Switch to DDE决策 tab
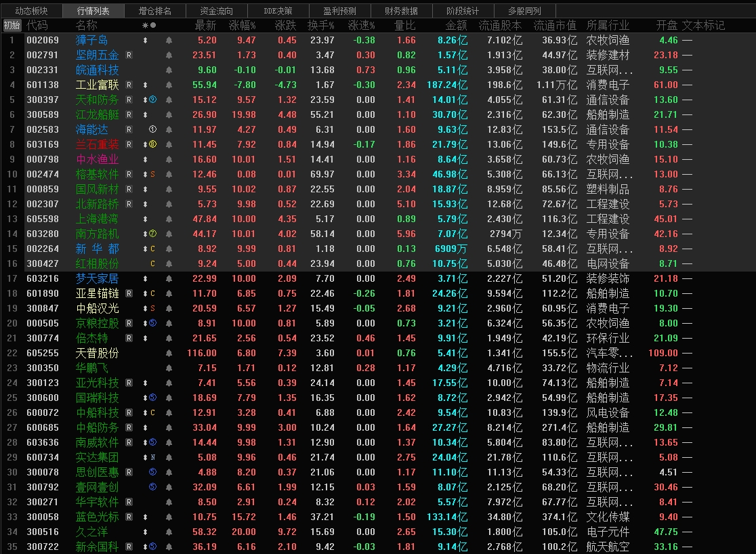Image resolution: width=756 pixels, height=554 pixels. (278, 11)
